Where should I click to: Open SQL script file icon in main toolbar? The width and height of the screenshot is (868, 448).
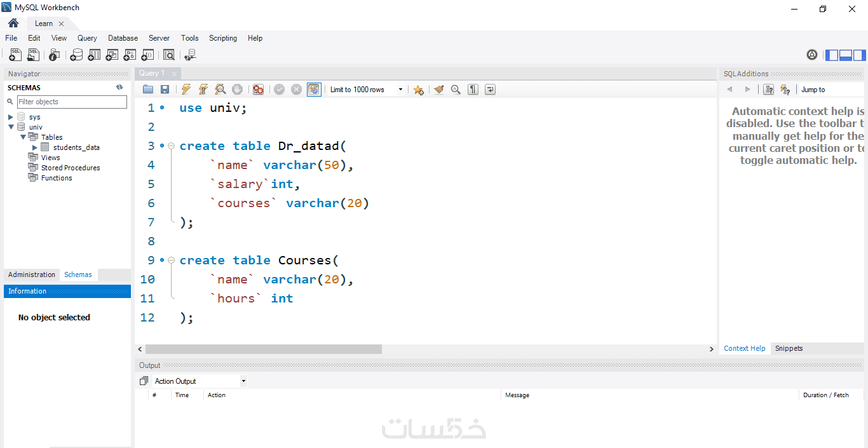pos(33,55)
